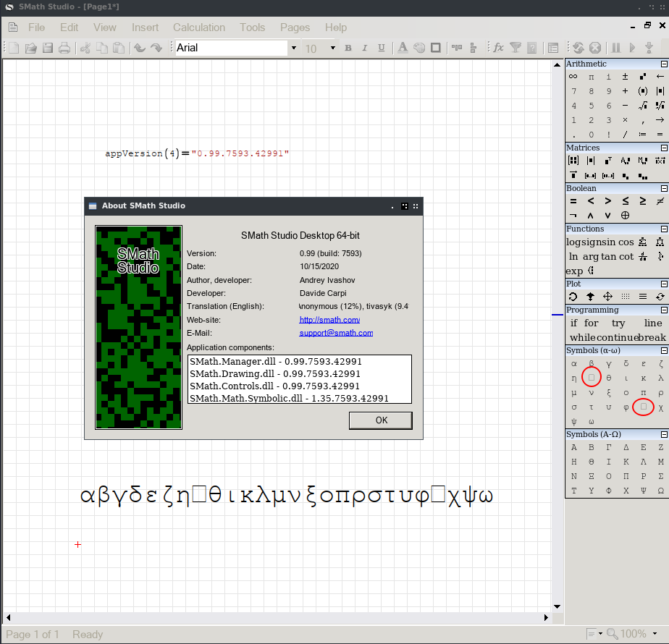Open the Insert menu
Image resolution: width=669 pixels, height=644 pixels.
pyautogui.click(x=145, y=27)
